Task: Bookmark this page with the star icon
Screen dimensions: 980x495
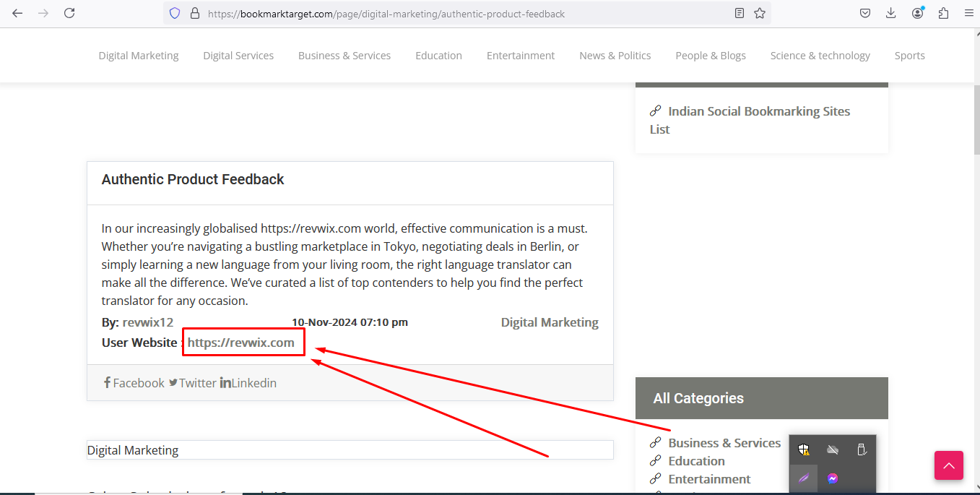Action: [x=760, y=13]
